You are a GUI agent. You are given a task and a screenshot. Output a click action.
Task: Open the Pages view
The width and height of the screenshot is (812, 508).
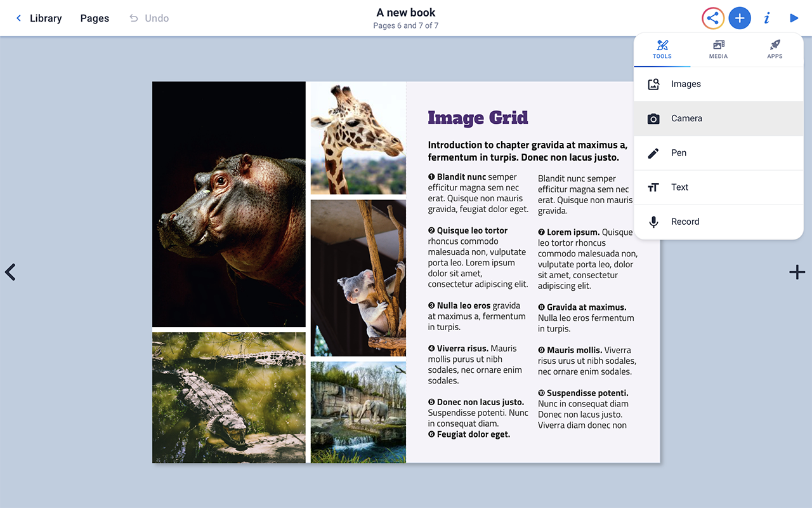coord(95,18)
